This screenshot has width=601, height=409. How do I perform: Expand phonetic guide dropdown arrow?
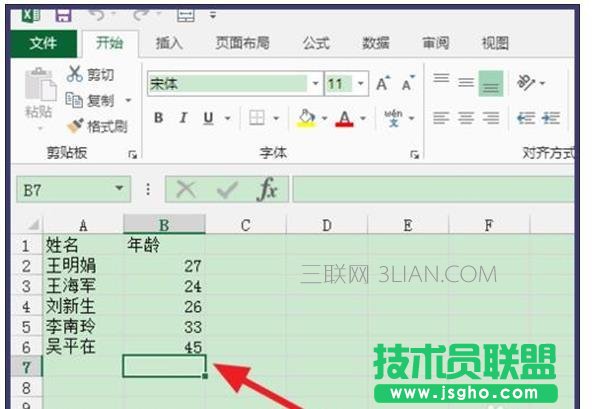[412, 118]
